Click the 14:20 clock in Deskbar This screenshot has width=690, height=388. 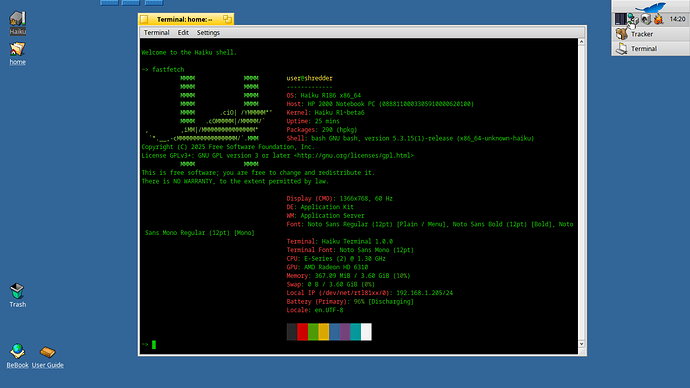pos(677,19)
